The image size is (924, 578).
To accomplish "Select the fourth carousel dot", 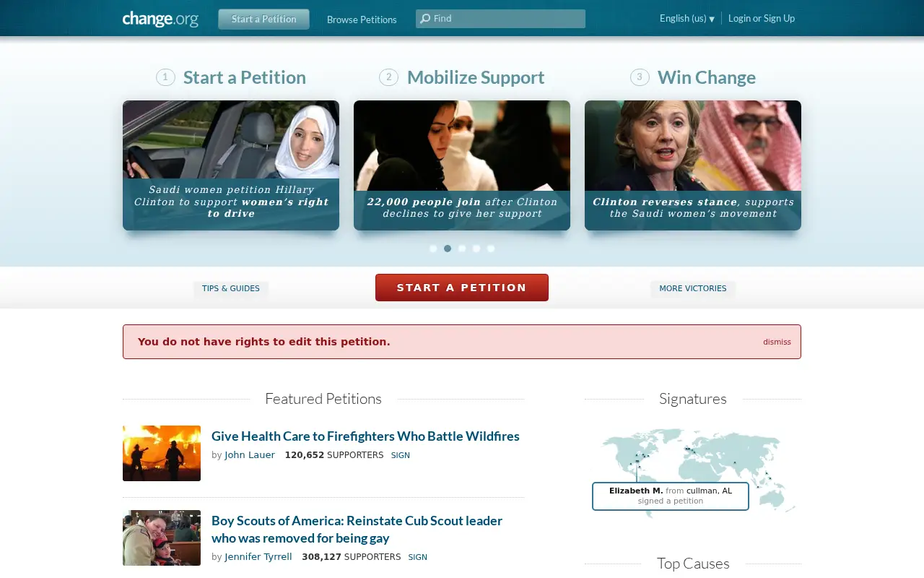I will point(476,249).
